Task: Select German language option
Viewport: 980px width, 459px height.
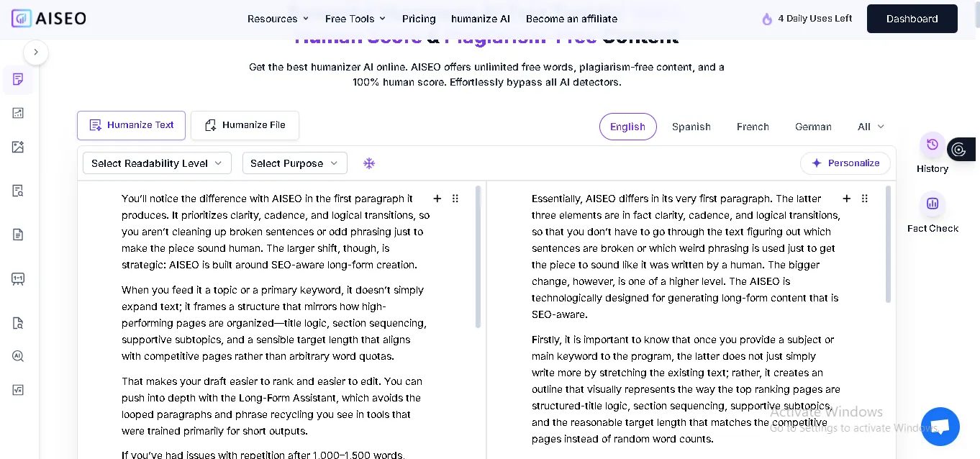Action: (813, 127)
